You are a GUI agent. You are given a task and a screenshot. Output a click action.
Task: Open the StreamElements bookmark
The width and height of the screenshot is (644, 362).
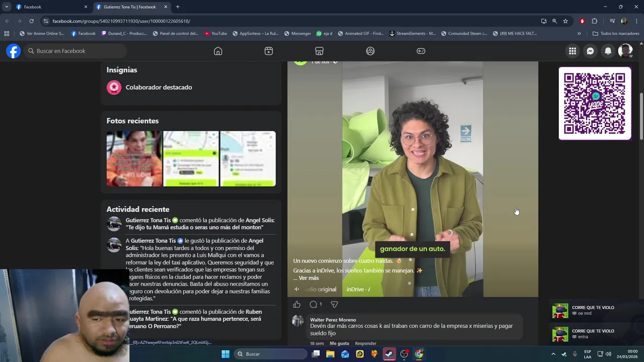coord(413,34)
